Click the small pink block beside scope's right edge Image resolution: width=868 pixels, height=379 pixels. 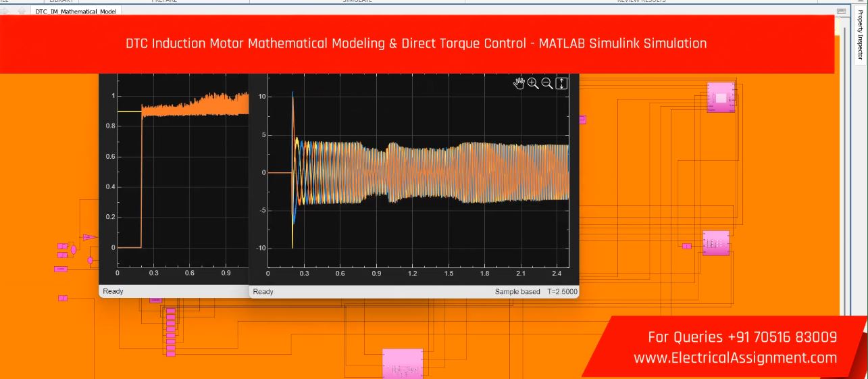pyautogui.click(x=582, y=120)
